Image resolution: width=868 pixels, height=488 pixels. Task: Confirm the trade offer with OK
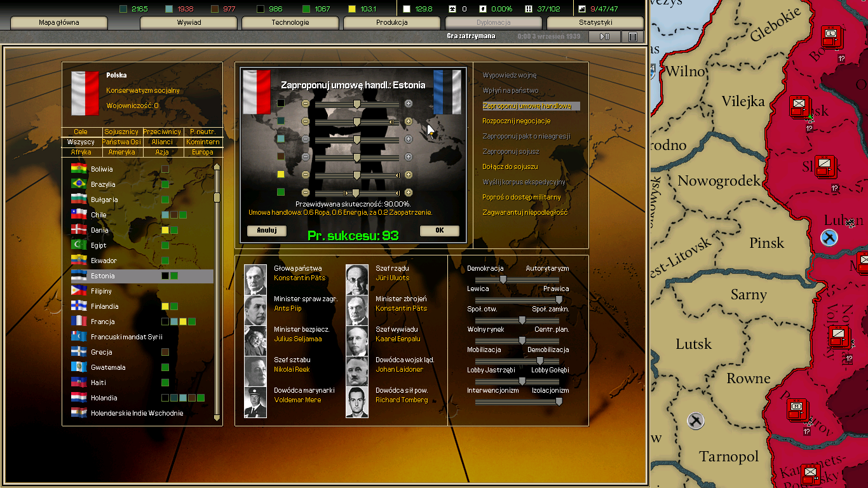tap(439, 231)
